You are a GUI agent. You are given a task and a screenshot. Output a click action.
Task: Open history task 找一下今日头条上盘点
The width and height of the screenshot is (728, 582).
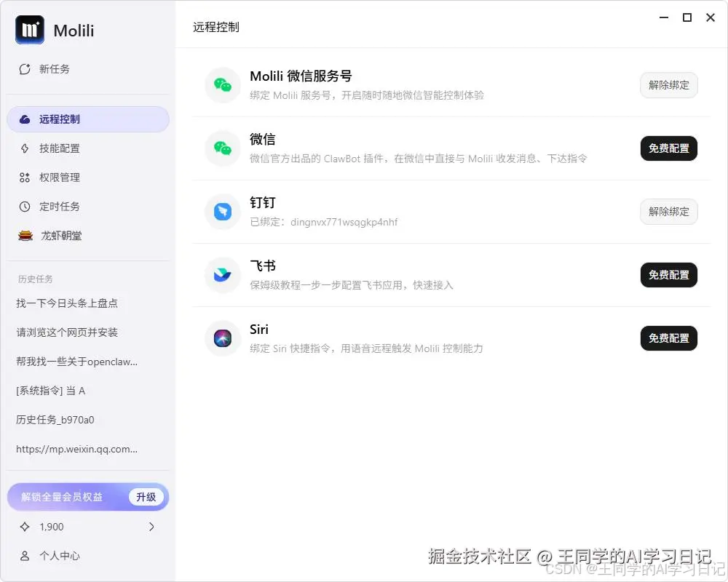pos(67,303)
